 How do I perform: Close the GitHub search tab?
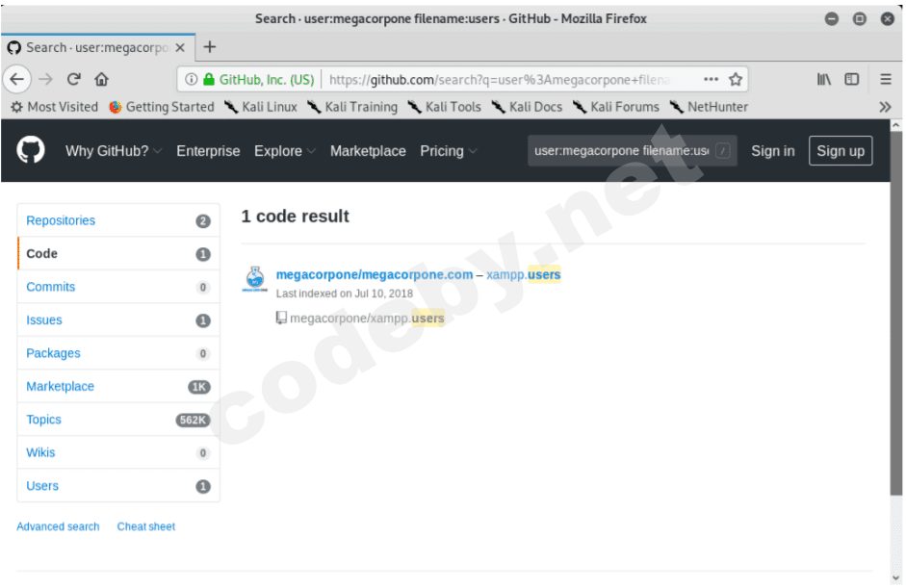click(x=180, y=47)
